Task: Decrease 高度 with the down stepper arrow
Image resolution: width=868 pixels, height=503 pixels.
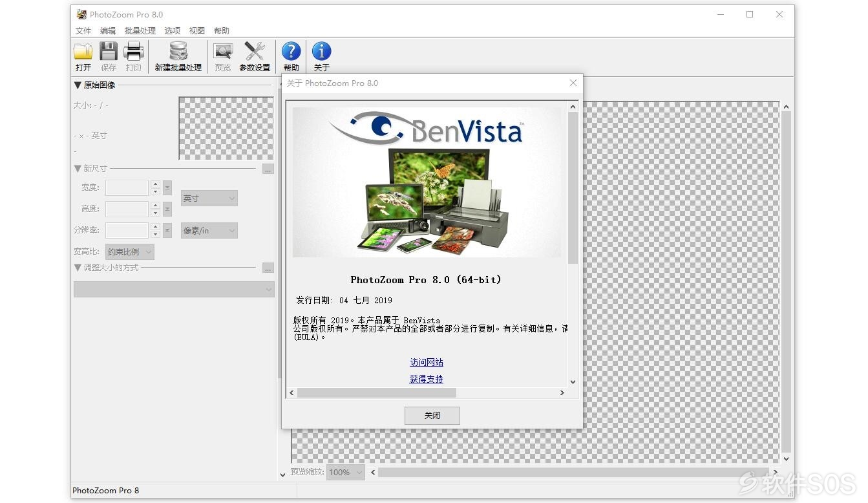Action: point(155,213)
